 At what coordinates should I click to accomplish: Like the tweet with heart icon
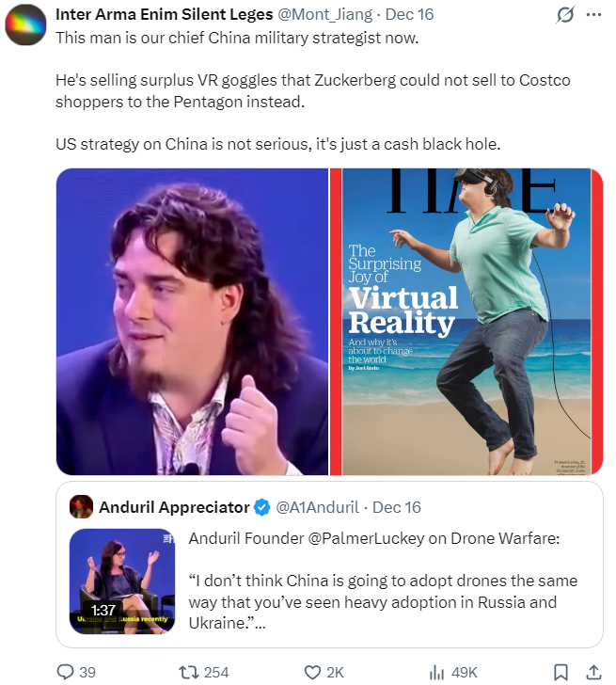(312, 672)
